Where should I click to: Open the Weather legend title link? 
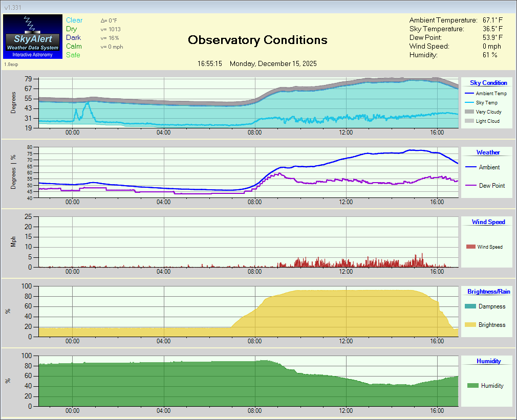tap(488, 152)
